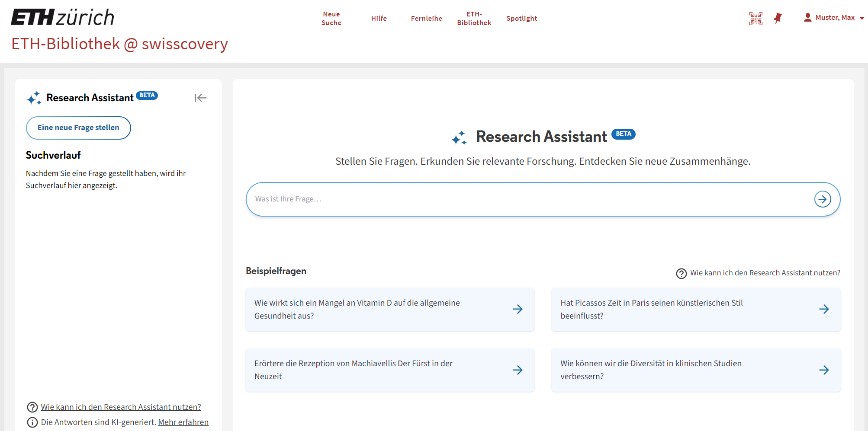The height and width of the screenshot is (431, 868).
Task: Open Wie kann ich den Research Assistant nutzen link in main area
Action: click(x=765, y=273)
